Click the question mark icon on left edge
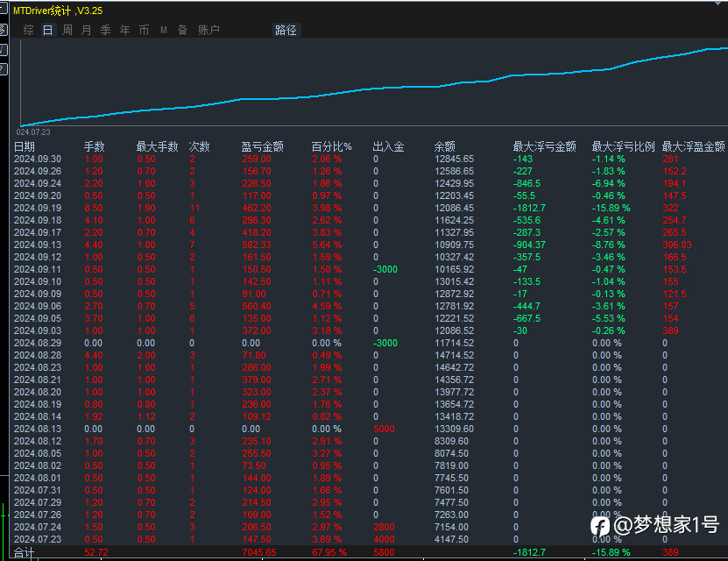This screenshot has width=728, height=561. pos(3,68)
